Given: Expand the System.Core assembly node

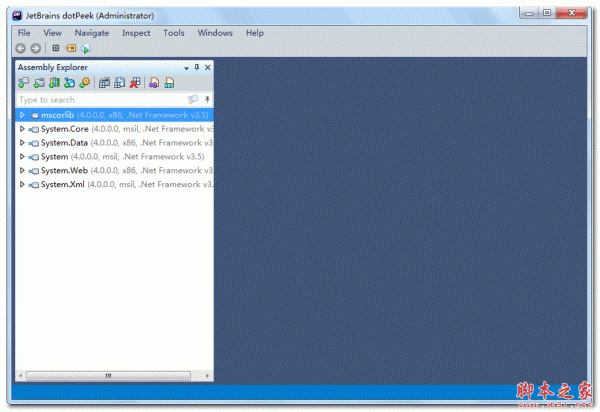Looking at the screenshot, I should tap(22, 129).
